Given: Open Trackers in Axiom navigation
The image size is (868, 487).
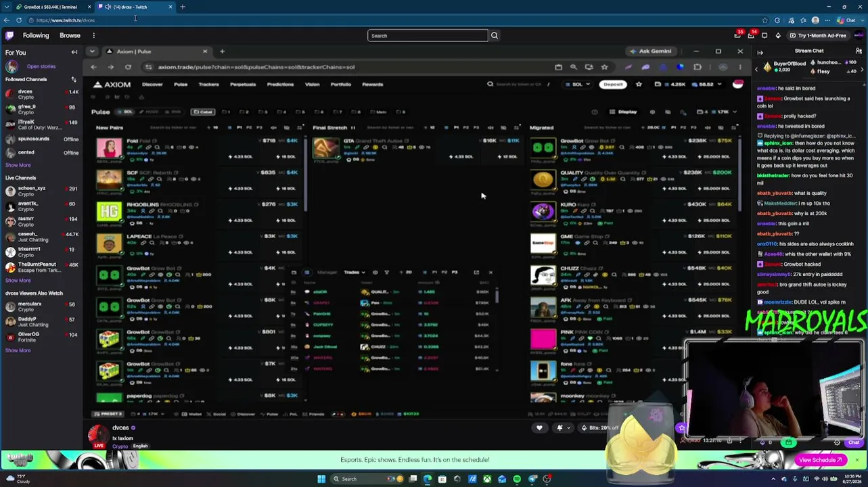Looking at the screenshot, I should point(208,85).
